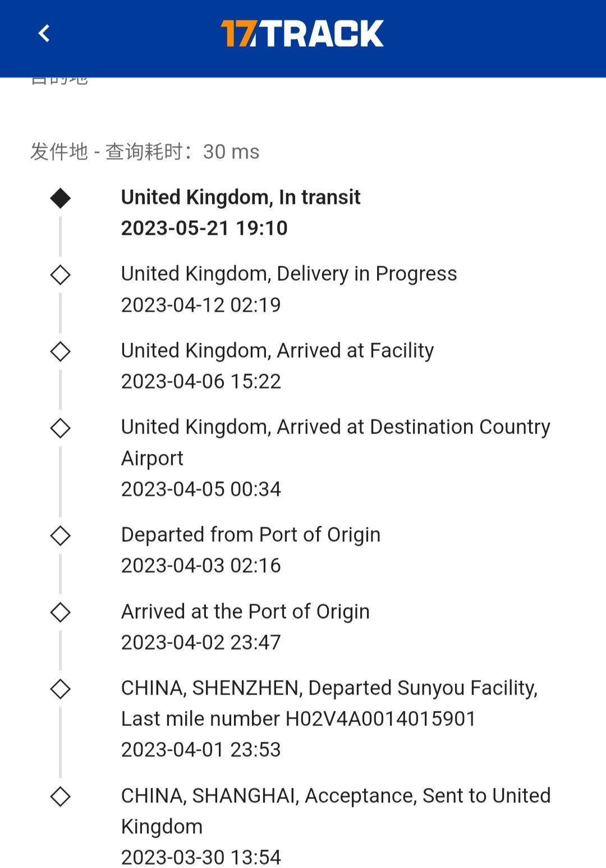The height and width of the screenshot is (868, 606).
Task: Tap the last mile number H02V4A0014015901
Action: [380, 719]
